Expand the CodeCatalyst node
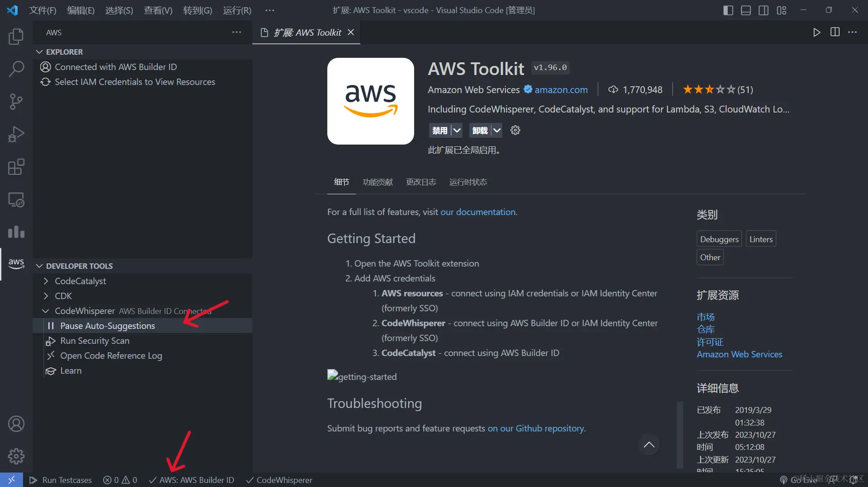868x487 pixels. pos(46,281)
